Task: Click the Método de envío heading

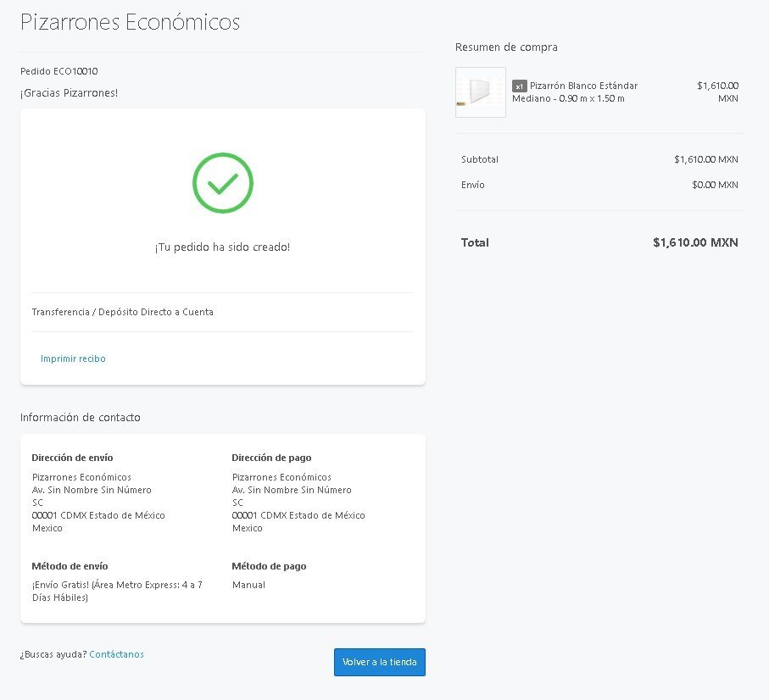Action: [x=70, y=566]
